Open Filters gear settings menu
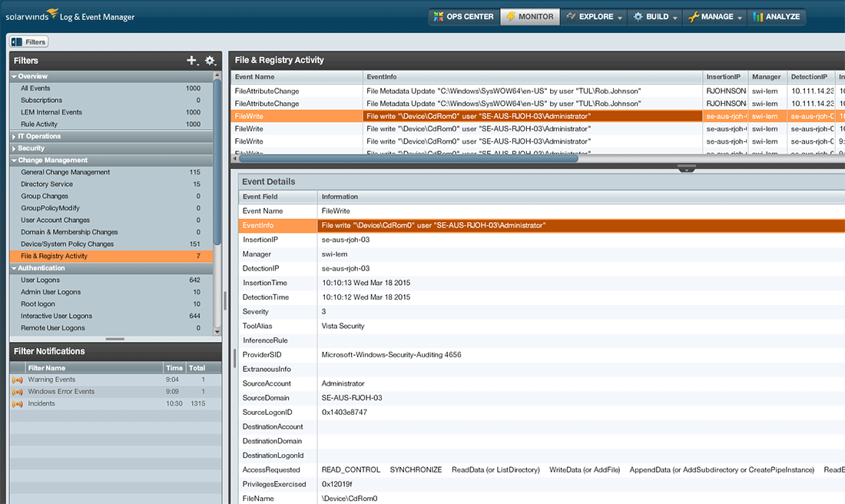The height and width of the screenshot is (504, 845). click(x=210, y=61)
